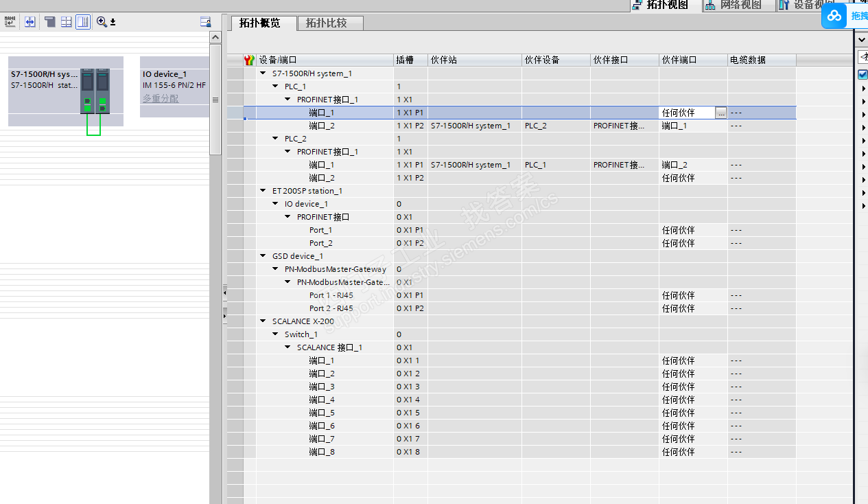Select the right PLC module in S7-1500R/H graphic
Viewport: 868px width, 504px height.
pos(102,91)
